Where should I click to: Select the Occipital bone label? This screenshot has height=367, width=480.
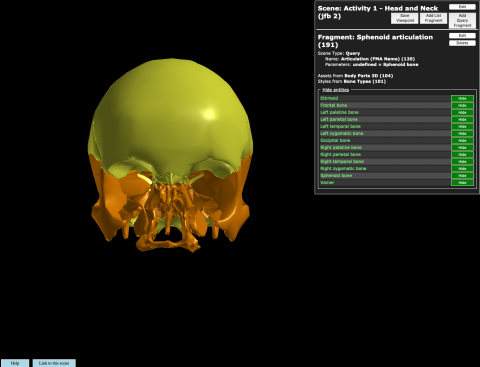335,140
